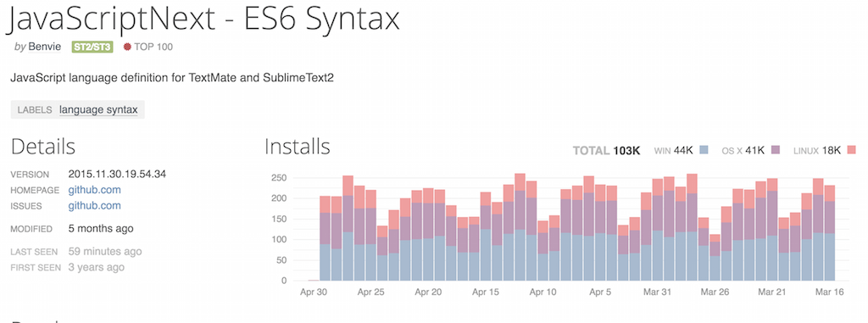Viewport: 868px width, 323px height.
Task: Click the ST2/ST3 compatibility badge
Action: click(x=92, y=47)
